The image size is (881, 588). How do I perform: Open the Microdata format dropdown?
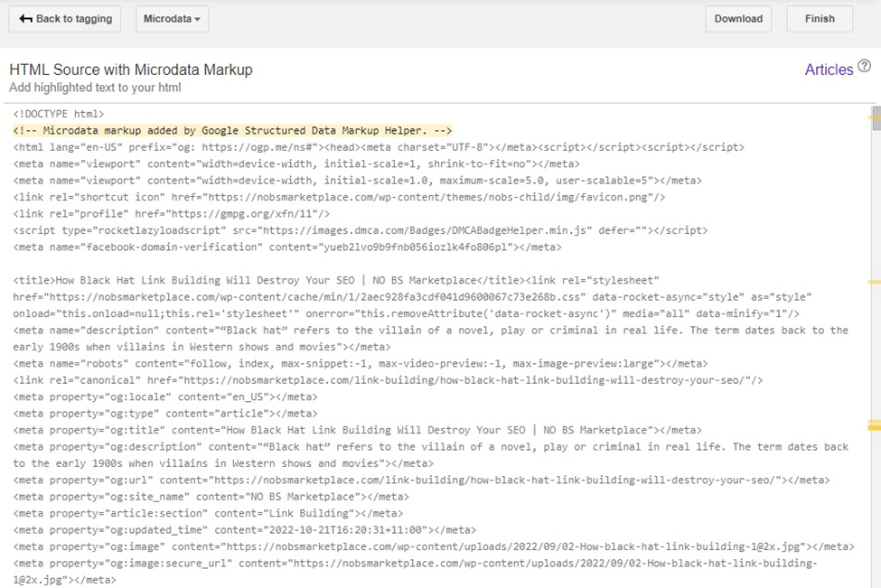click(173, 19)
